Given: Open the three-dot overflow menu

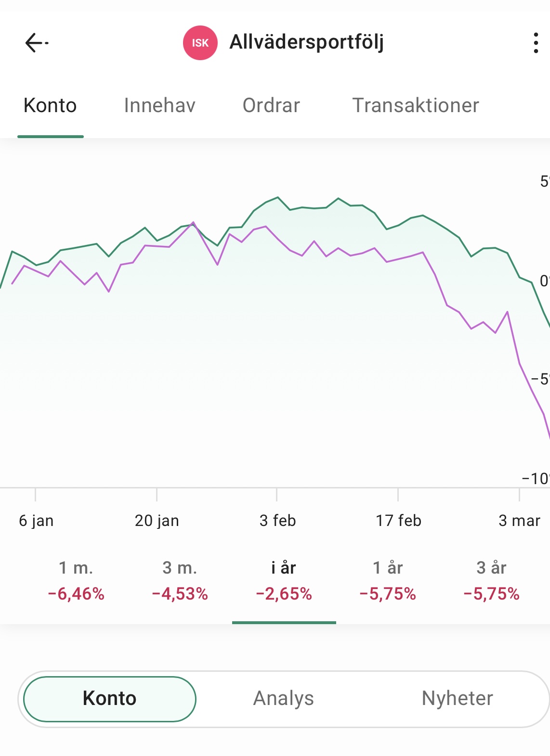Looking at the screenshot, I should [536, 43].
